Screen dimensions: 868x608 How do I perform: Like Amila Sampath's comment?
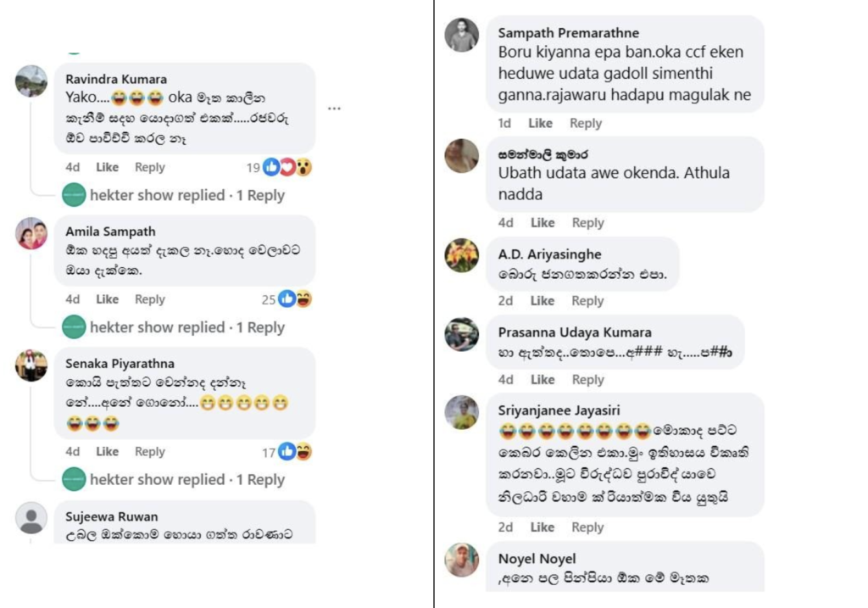(108, 299)
